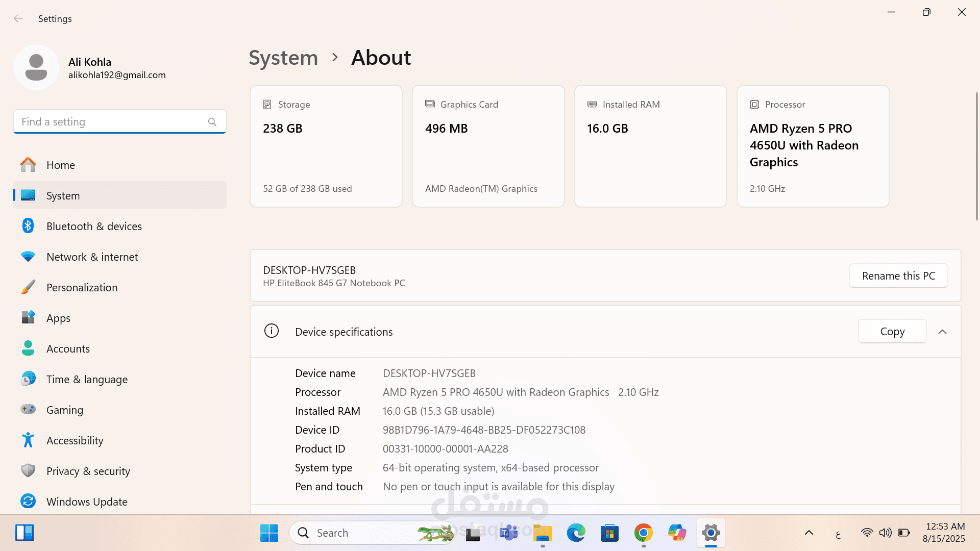This screenshot has width=980, height=551.
Task: Open Personalization settings
Action: point(119,287)
